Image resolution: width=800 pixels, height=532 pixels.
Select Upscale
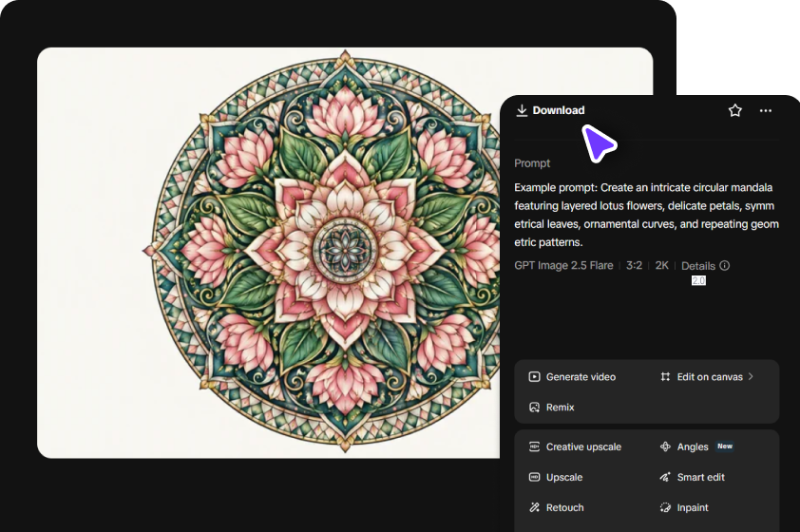pos(556,478)
